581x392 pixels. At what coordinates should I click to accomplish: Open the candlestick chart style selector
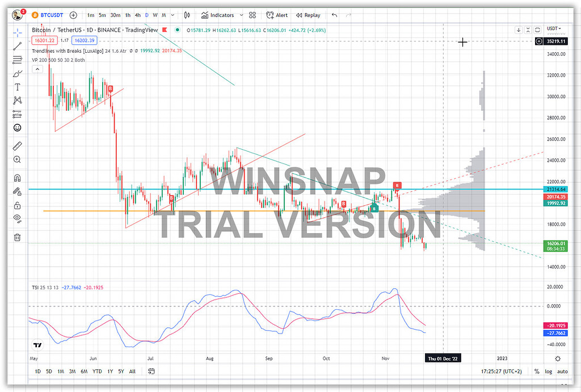coord(186,15)
